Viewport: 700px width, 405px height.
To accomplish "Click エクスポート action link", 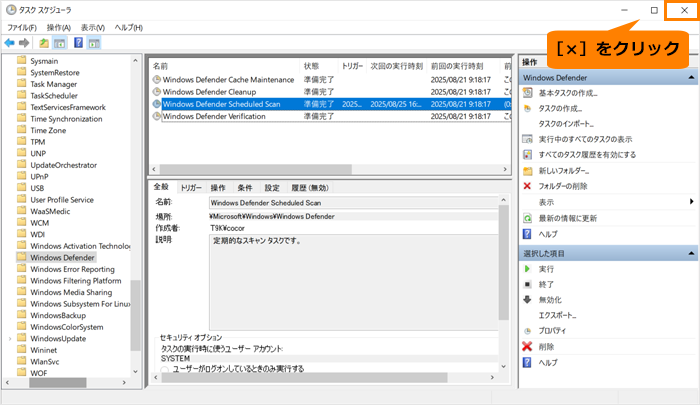I will click(557, 315).
